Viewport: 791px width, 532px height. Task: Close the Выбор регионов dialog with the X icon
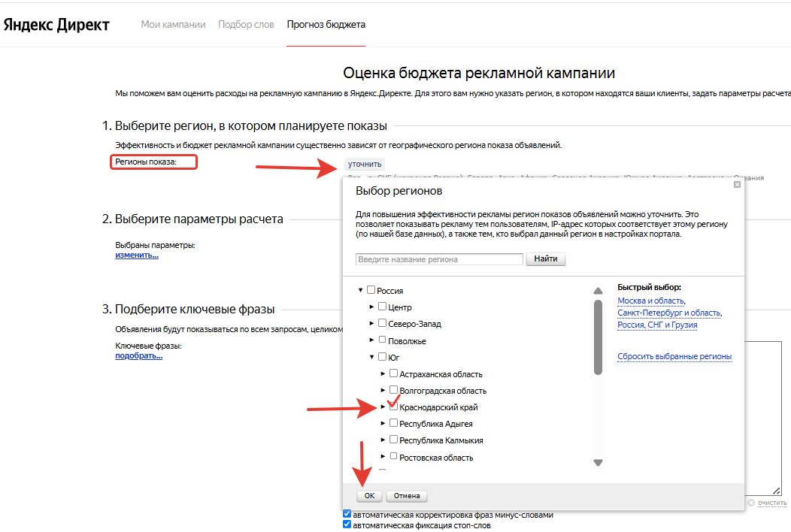click(x=737, y=185)
